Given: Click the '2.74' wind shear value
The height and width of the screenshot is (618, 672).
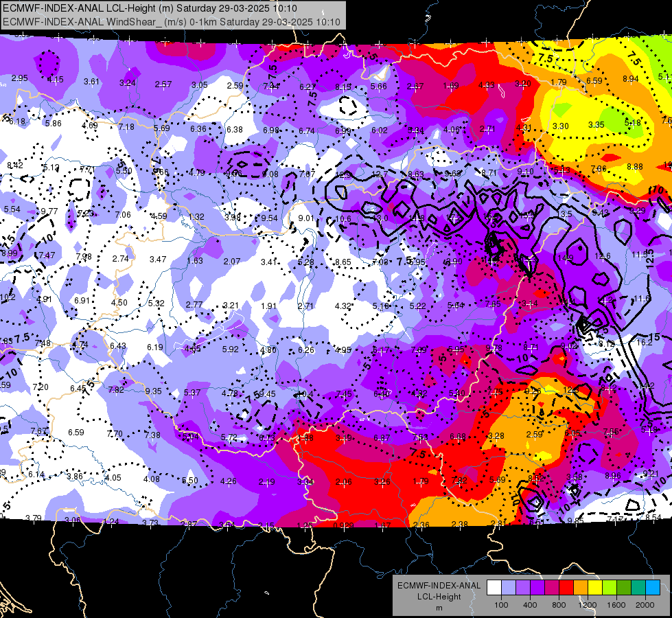Looking at the screenshot, I should 120,259.
